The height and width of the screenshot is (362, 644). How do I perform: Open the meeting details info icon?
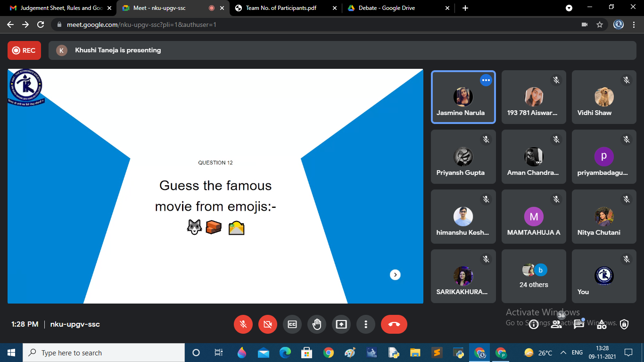pyautogui.click(x=533, y=324)
